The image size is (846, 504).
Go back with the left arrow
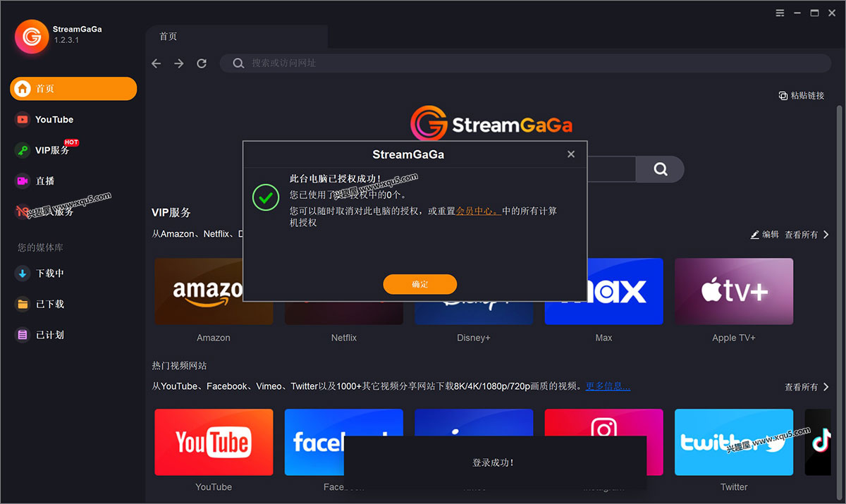(x=157, y=63)
